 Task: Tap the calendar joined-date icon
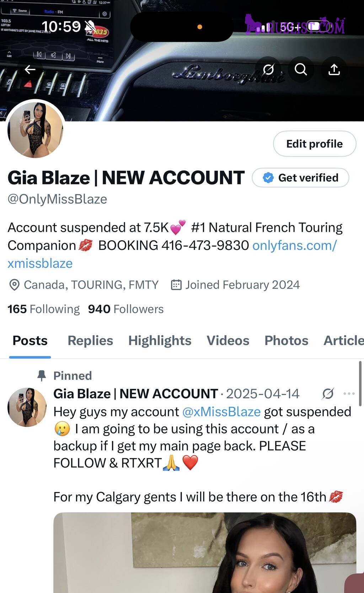point(176,285)
